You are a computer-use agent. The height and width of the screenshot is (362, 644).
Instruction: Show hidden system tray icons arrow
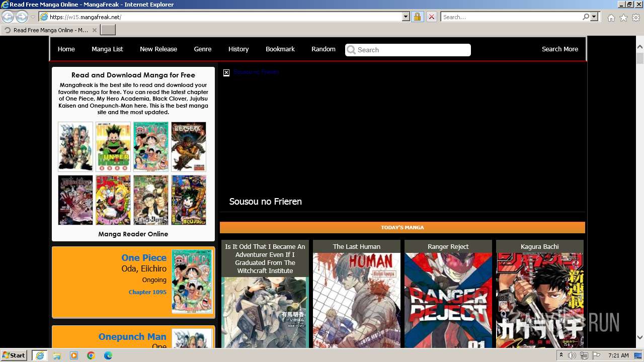tap(561, 355)
